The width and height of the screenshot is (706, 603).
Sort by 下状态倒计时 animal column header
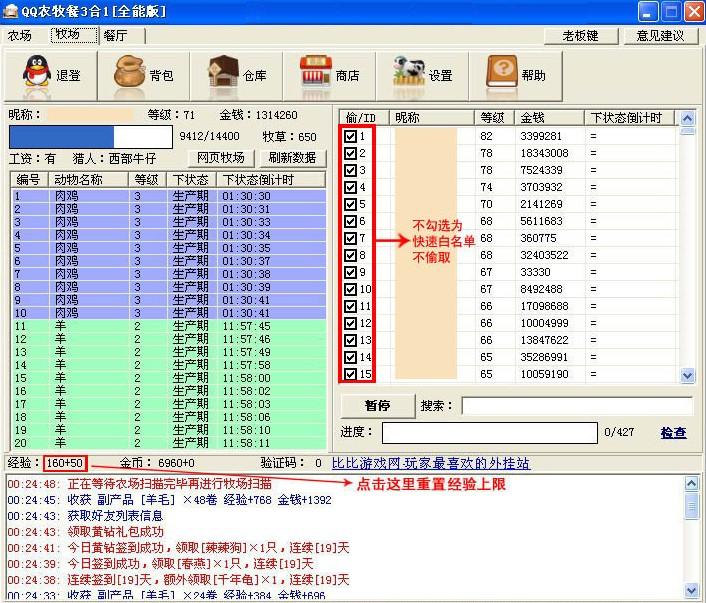[271, 180]
